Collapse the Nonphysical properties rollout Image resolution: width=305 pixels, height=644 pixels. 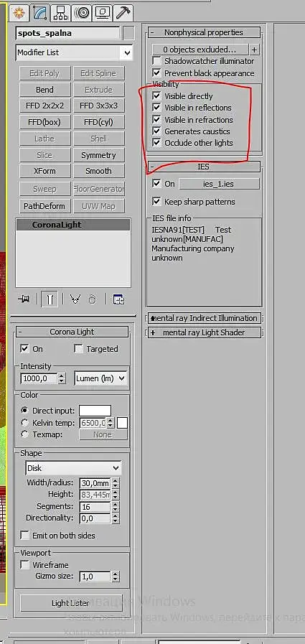pyautogui.click(x=204, y=32)
